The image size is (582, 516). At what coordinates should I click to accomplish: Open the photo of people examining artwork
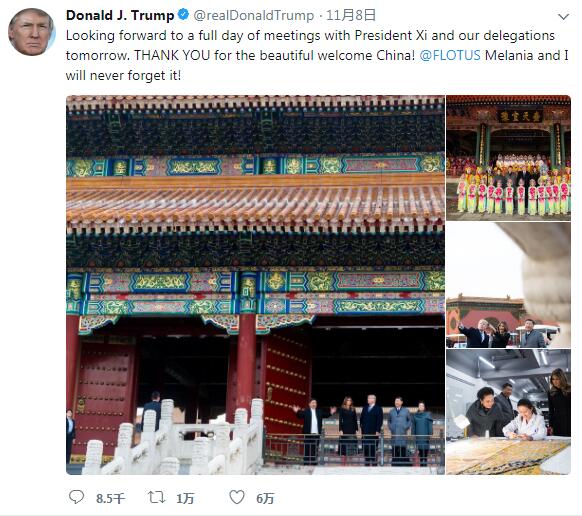click(509, 412)
